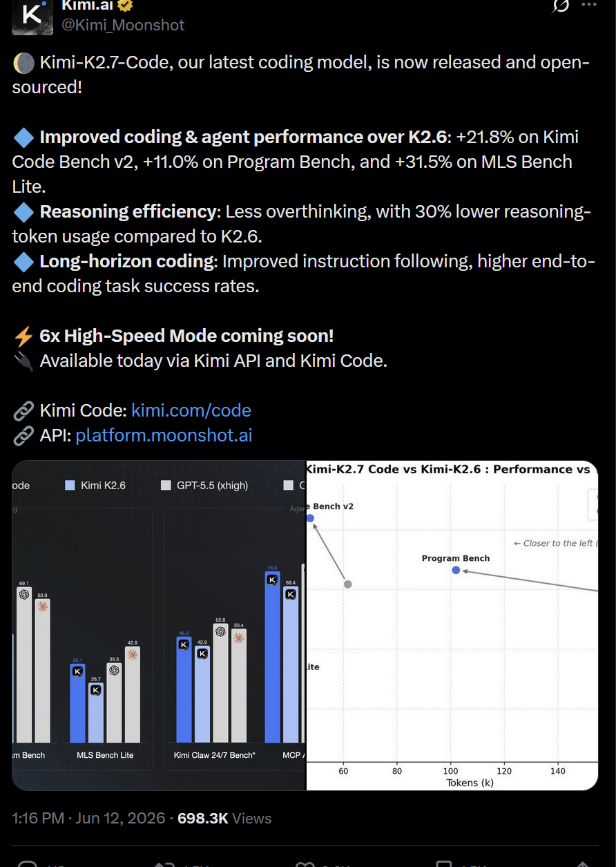The width and height of the screenshot is (616, 867).
Task: Click the GPT-5.5 (xhigh) legend swatch
Action: [166, 486]
